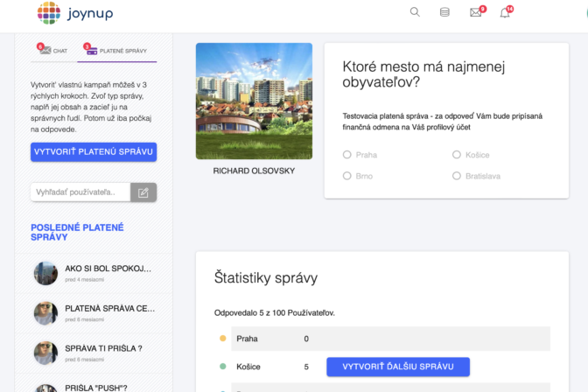
Task: Switch to the Platené správy tab
Action: 116,51
